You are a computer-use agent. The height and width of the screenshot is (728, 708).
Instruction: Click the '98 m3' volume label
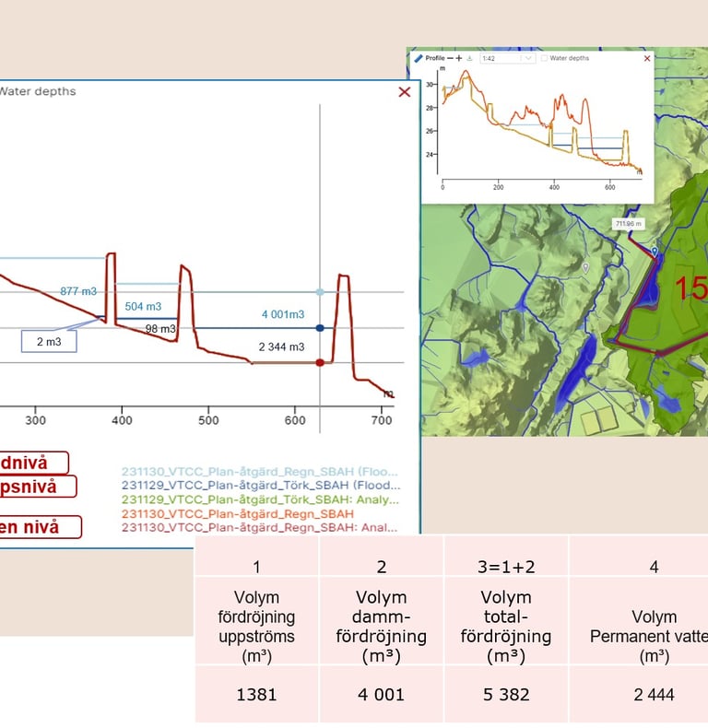160,329
